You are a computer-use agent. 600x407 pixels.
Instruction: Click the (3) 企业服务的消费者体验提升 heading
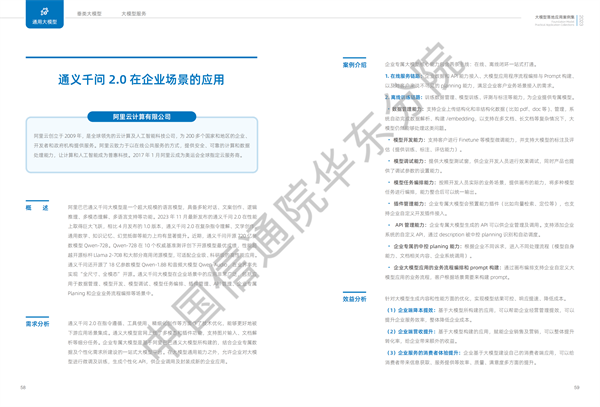pyautogui.click(x=424, y=353)
